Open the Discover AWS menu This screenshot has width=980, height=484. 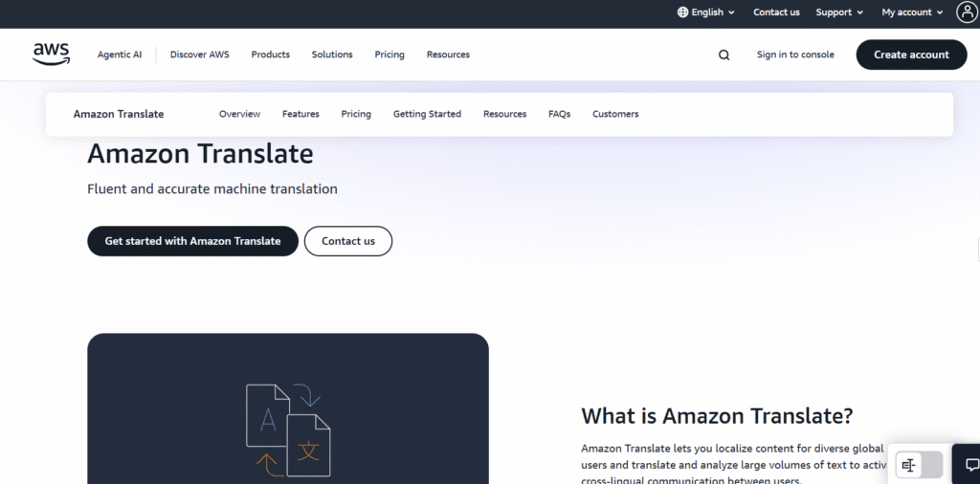(x=199, y=55)
